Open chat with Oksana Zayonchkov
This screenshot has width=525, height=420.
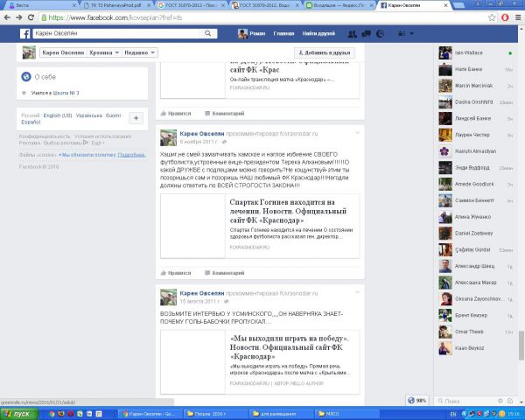(x=476, y=299)
